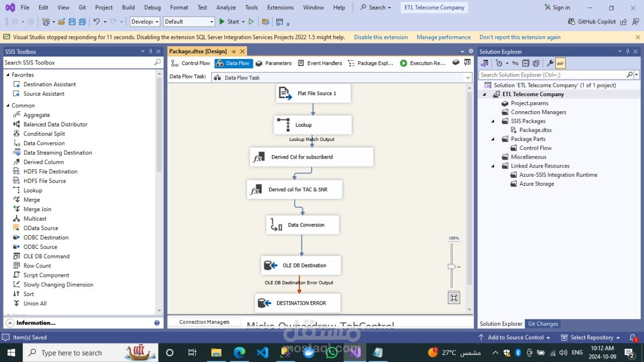644x362 pixels.
Task: Open the Extensions menu
Action: (280, 8)
